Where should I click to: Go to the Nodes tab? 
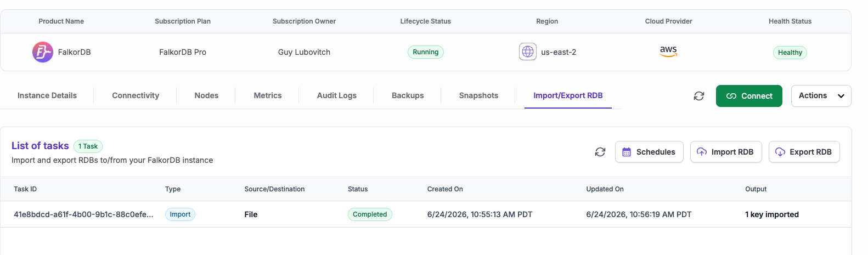[206, 95]
